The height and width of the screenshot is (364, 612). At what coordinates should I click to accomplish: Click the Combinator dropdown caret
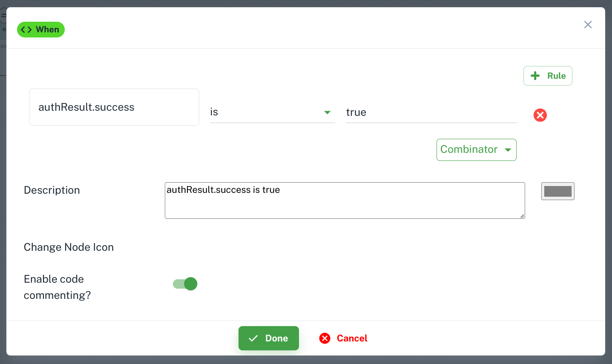tap(508, 150)
